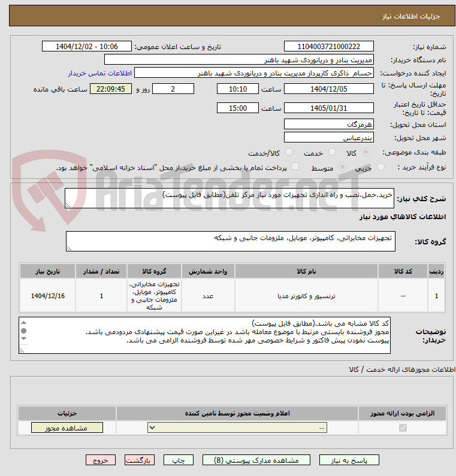The height and width of the screenshot is (476, 456).
Task: Click the الزامی بودن ارائه مجوز header
Action: click(x=402, y=413)
